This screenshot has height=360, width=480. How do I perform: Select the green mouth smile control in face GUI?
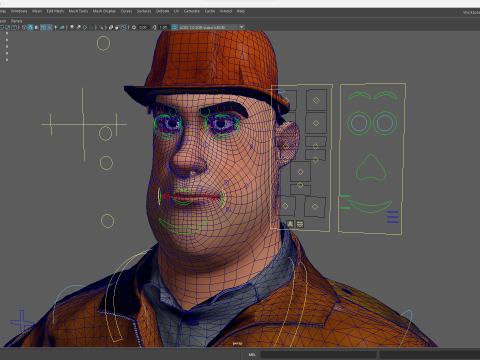click(370, 206)
